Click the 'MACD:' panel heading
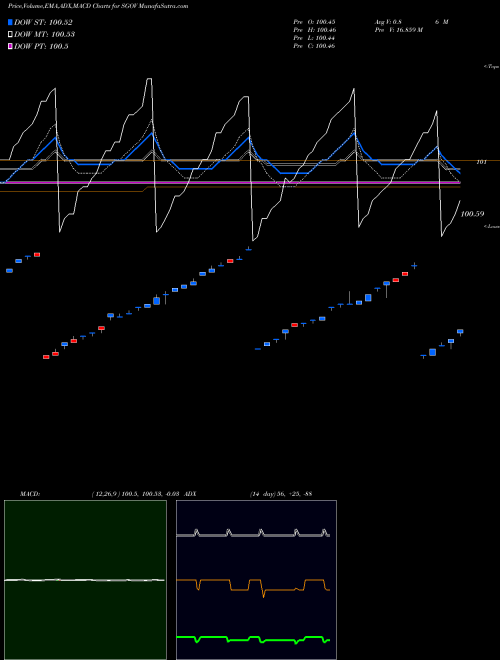Screen dimensions: 500x660 [30, 493]
